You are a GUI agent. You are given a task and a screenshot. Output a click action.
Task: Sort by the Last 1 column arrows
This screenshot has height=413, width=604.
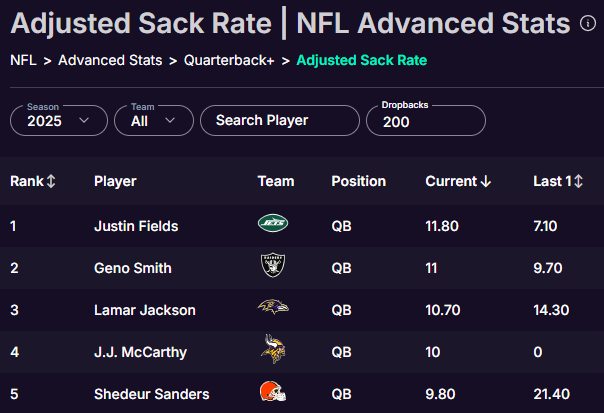578,181
